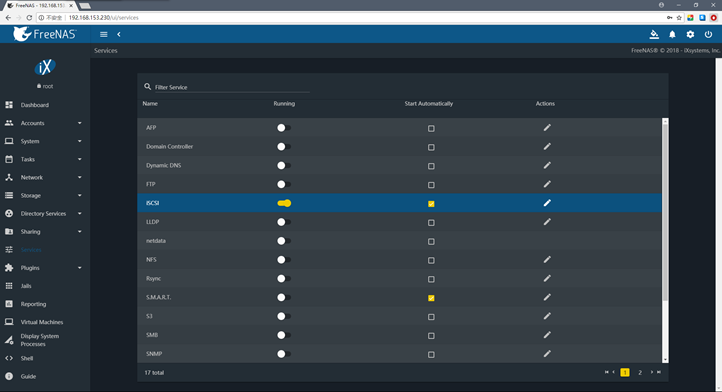This screenshot has width=722, height=392.
Task: Click the iX systems logo
Action: point(45,68)
